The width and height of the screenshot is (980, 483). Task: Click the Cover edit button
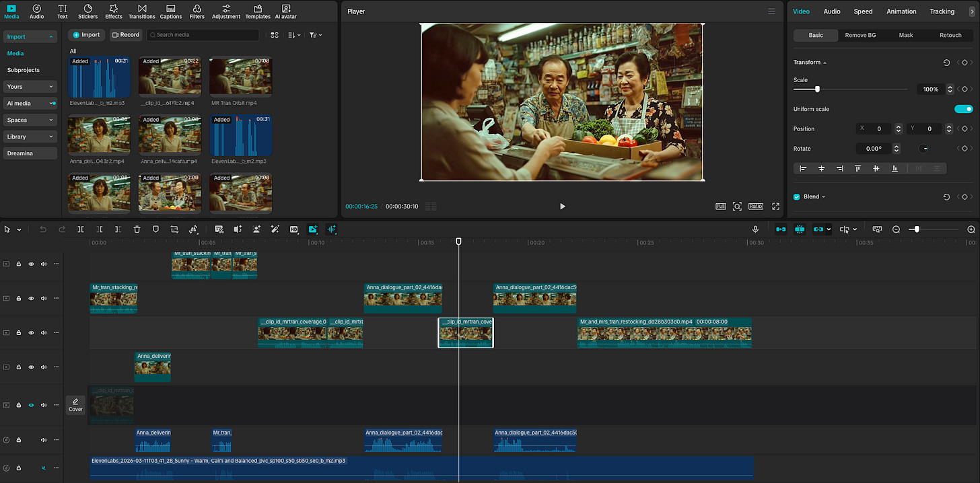[x=75, y=405]
